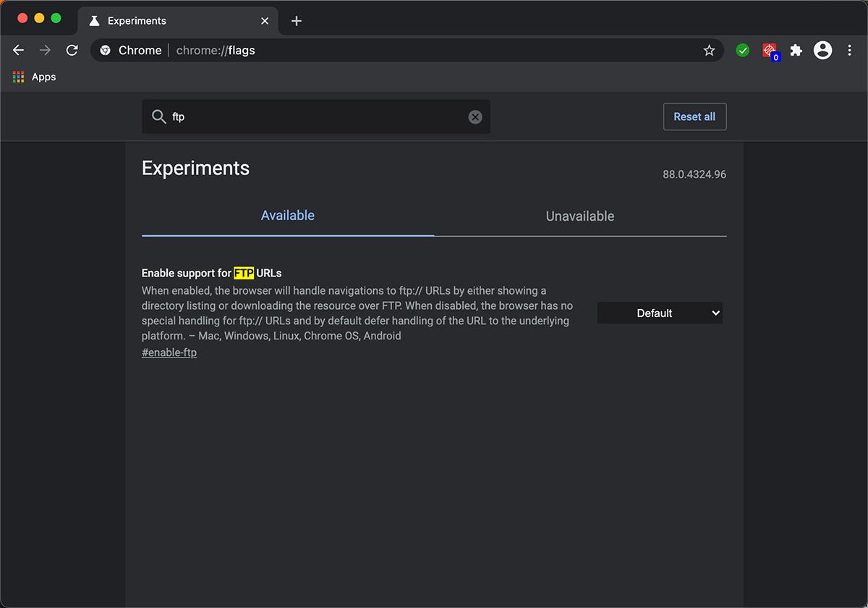Open Chrome's three-dot menu
Image resolution: width=868 pixels, height=608 pixels.
pyautogui.click(x=850, y=50)
